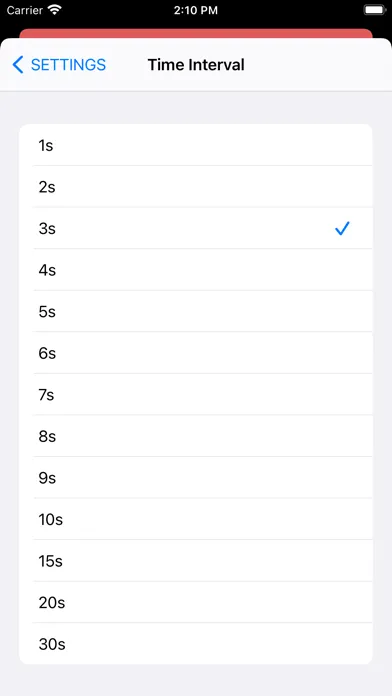
Task: Select the 1s time interval
Action: point(196,145)
